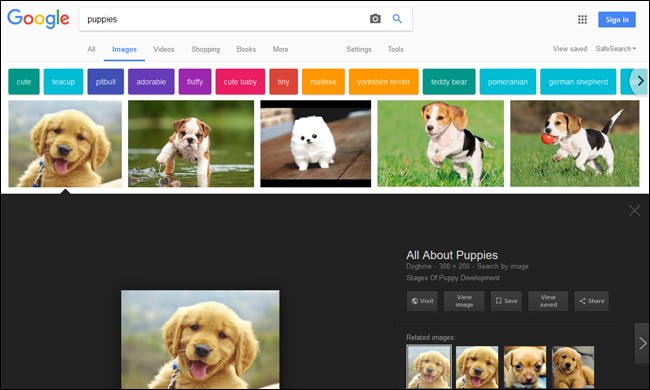Pick the german shepherd chip
This screenshot has height=390, width=650.
coord(578,82)
